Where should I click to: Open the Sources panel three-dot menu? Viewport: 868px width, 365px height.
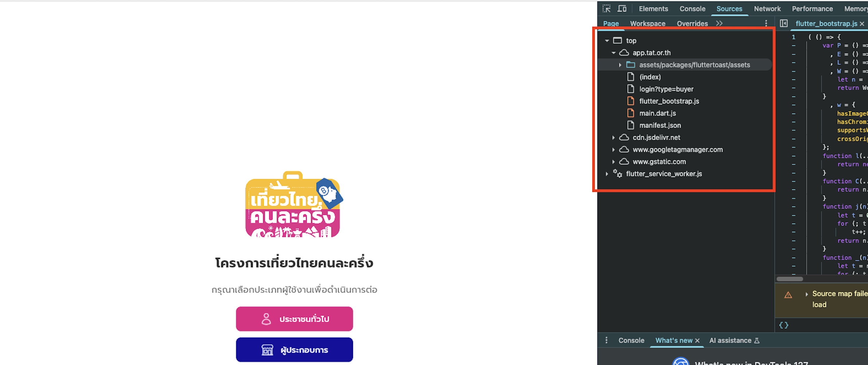pyautogui.click(x=766, y=23)
